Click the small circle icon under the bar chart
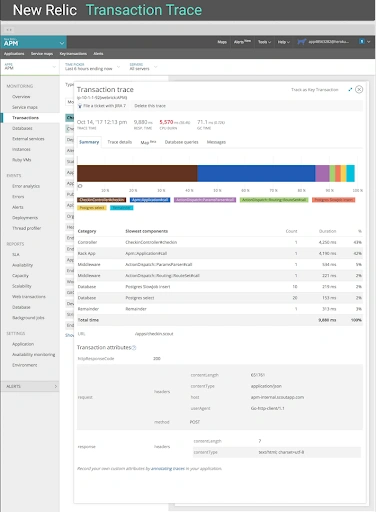The height and width of the screenshot is (512, 376). (x=80, y=186)
